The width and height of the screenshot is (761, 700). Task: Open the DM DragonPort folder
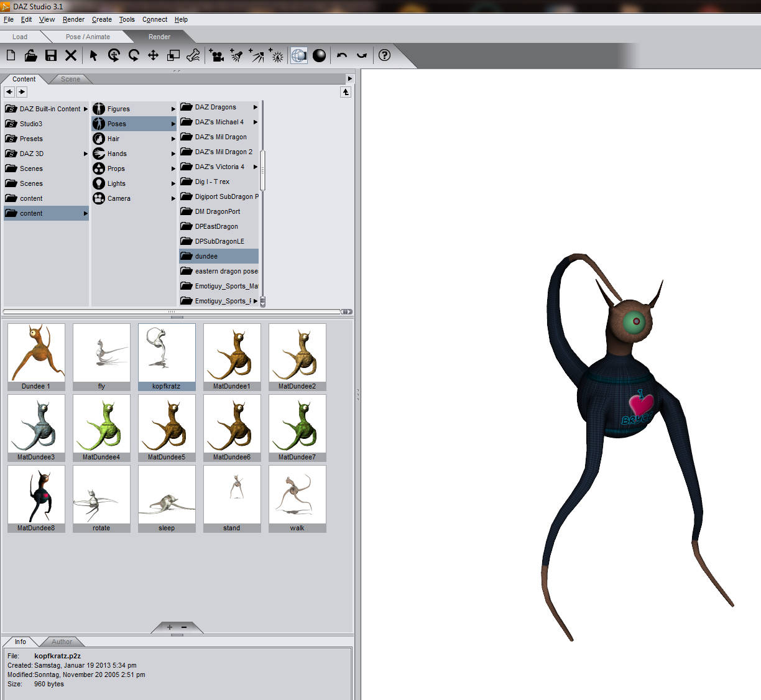tap(219, 211)
